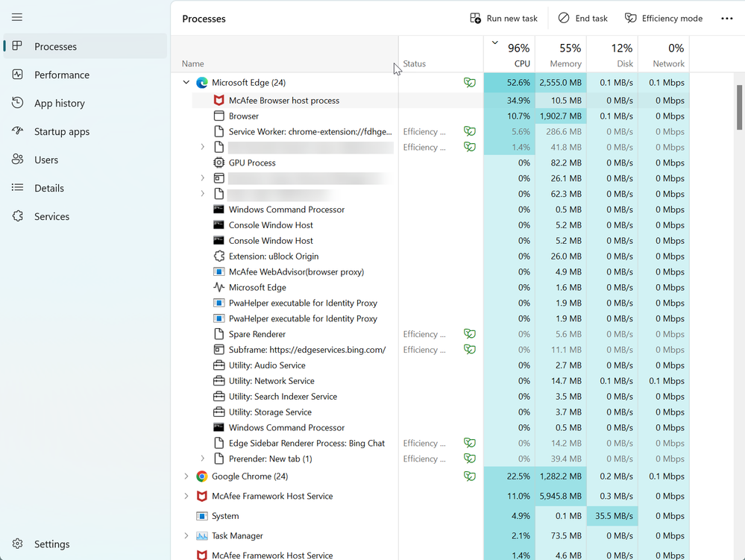Click the vertical scrollbar thumb
Viewport: 745px width, 560px height.
click(x=739, y=107)
